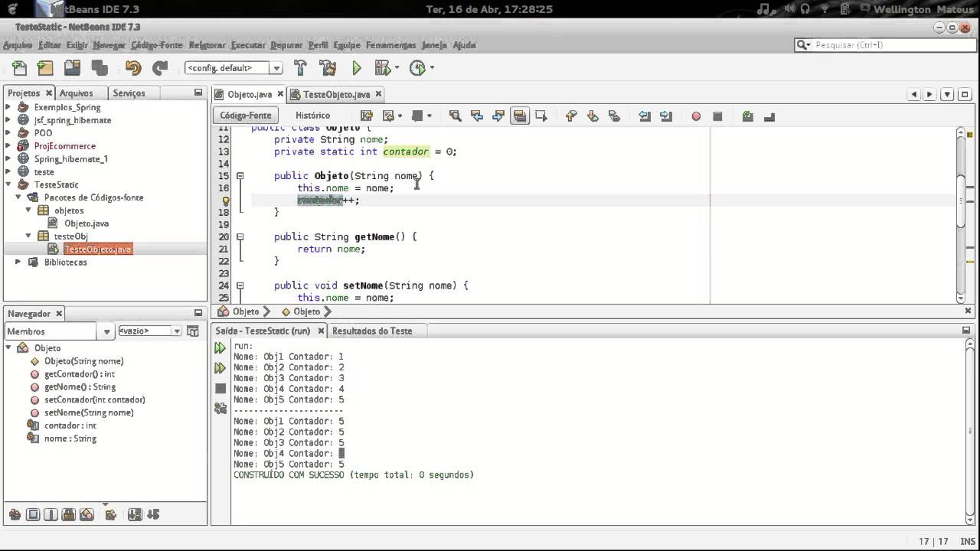
Task: Switch to the Resultados do Teste tab
Action: [x=372, y=331]
